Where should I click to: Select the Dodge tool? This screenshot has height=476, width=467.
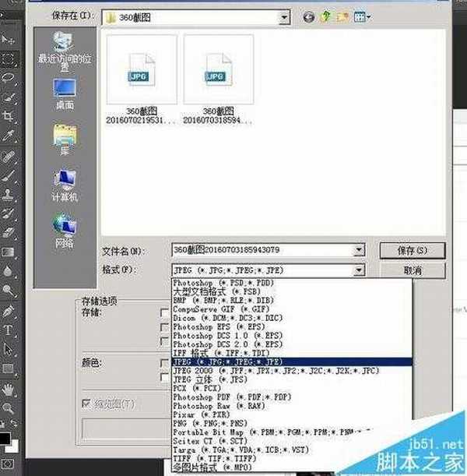(x=7, y=291)
